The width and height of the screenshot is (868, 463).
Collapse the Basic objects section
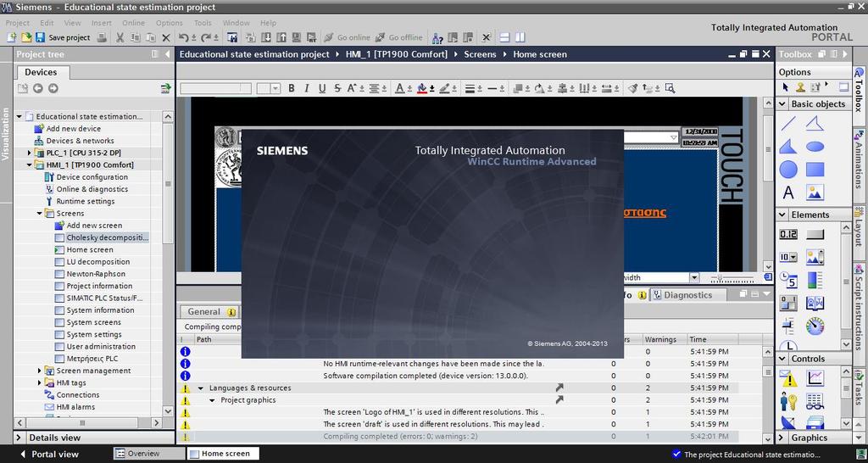[x=782, y=104]
